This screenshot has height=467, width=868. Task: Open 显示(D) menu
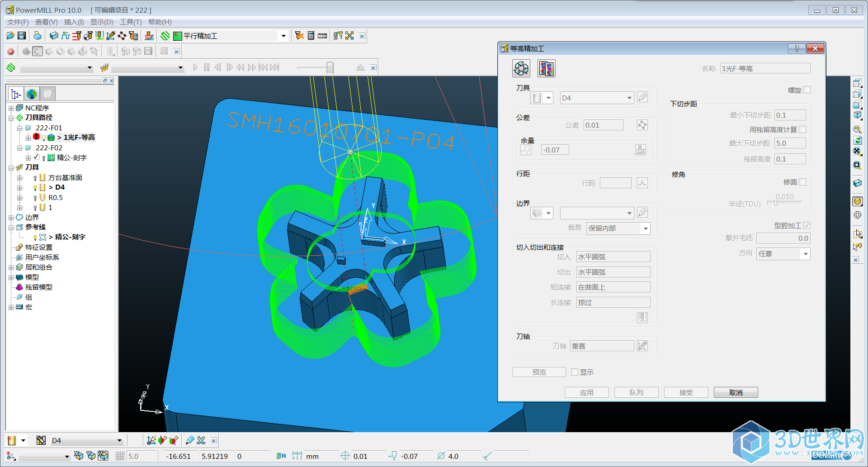tap(102, 22)
